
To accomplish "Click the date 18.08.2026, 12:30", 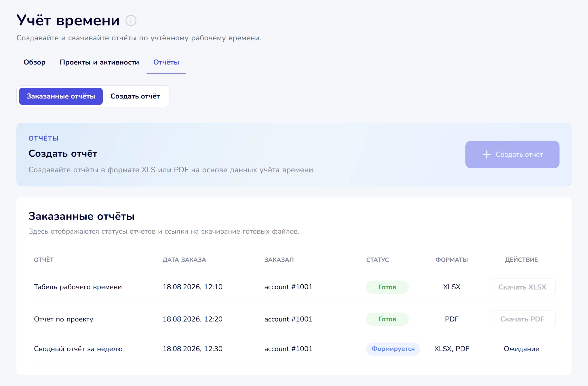I will tap(193, 349).
